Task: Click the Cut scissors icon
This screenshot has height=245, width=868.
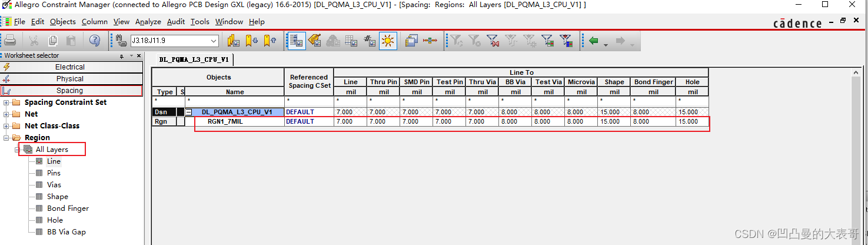Action: click(34, 41)
